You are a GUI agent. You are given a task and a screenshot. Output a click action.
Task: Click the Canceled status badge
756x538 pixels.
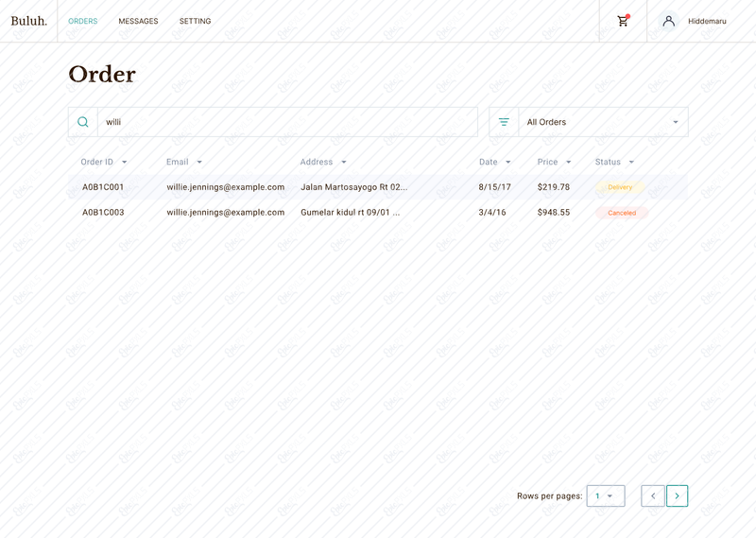pyautogui.click(x=622, y=213)
